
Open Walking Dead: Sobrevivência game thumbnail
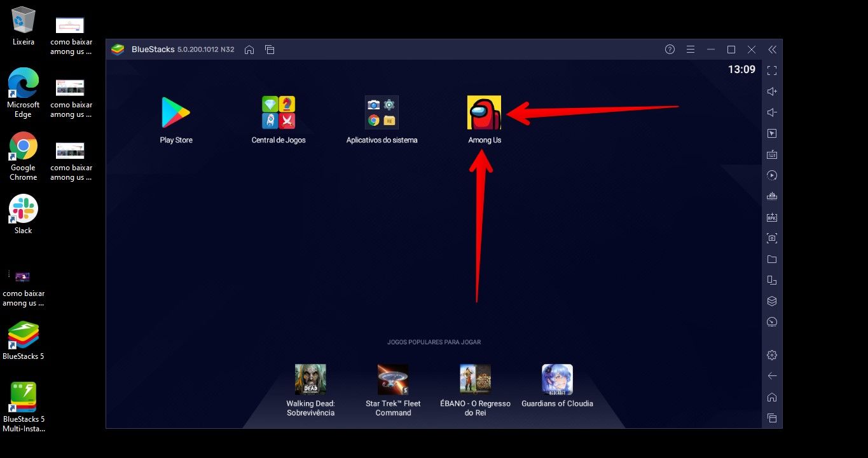point(310,379)
